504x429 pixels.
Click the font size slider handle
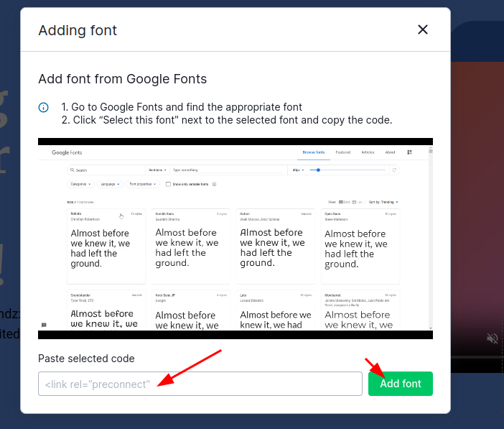coord(318,170)
